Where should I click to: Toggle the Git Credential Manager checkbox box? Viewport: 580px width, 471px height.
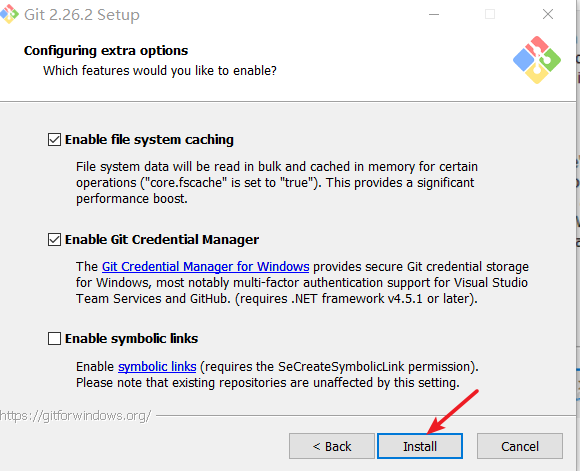[x=54, y=239]
